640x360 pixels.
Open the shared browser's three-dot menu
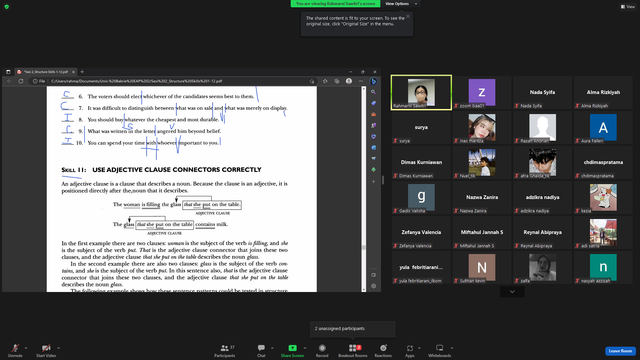361,81
